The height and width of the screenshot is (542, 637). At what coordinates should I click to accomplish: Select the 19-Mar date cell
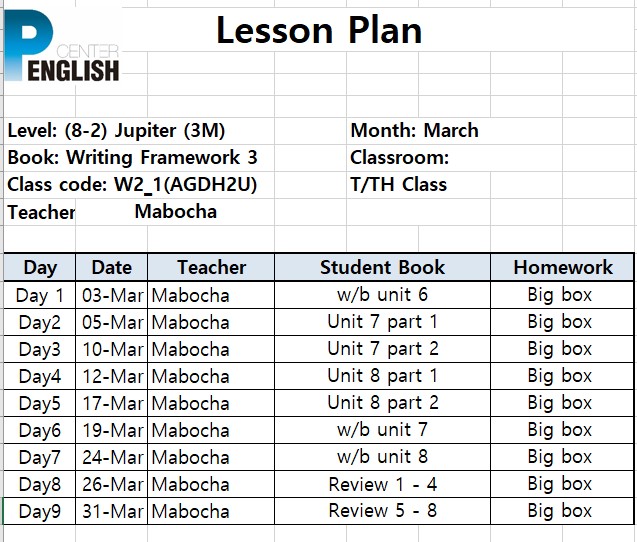[111, 430]
